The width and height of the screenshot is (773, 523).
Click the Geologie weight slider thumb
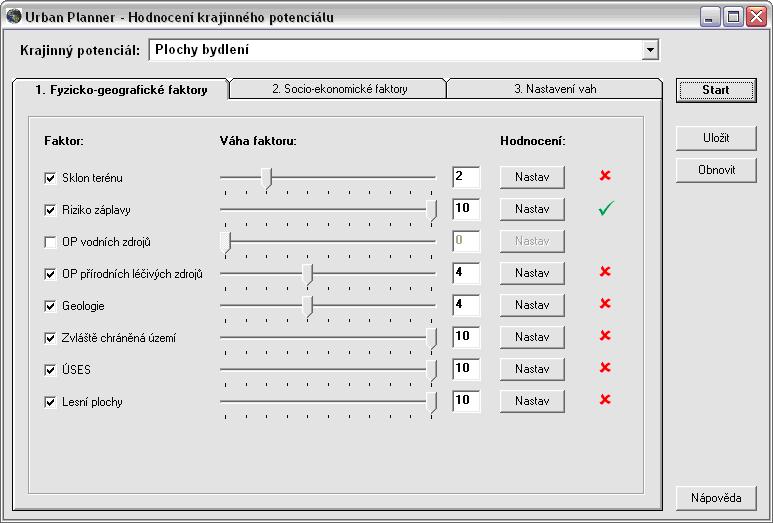click(307, 307)
